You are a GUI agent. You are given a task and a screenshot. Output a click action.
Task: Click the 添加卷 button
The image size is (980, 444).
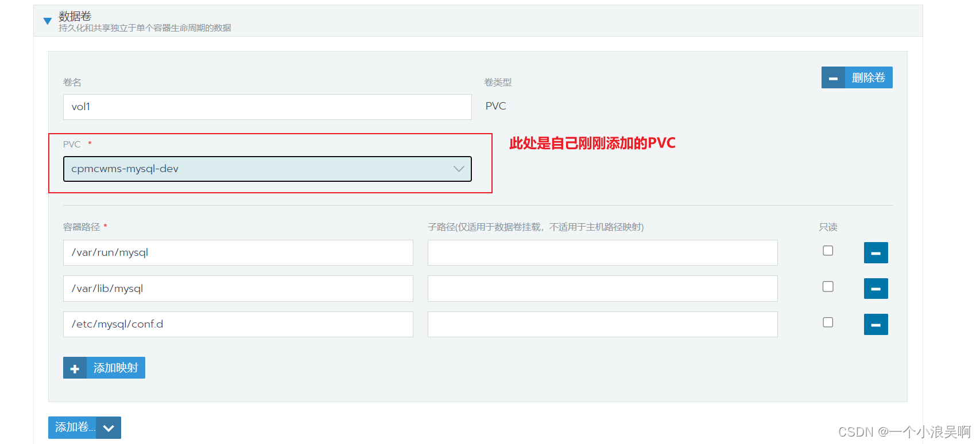click(72, 427)
